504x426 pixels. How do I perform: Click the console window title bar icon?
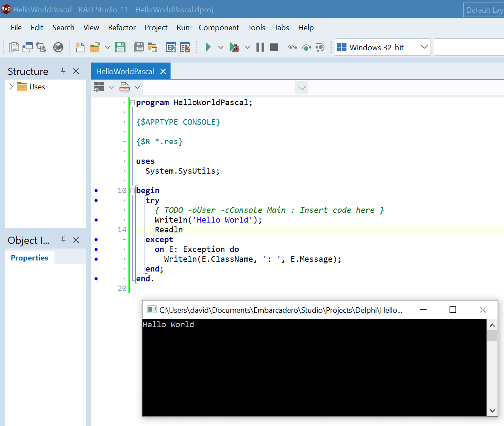coord(152,309)
